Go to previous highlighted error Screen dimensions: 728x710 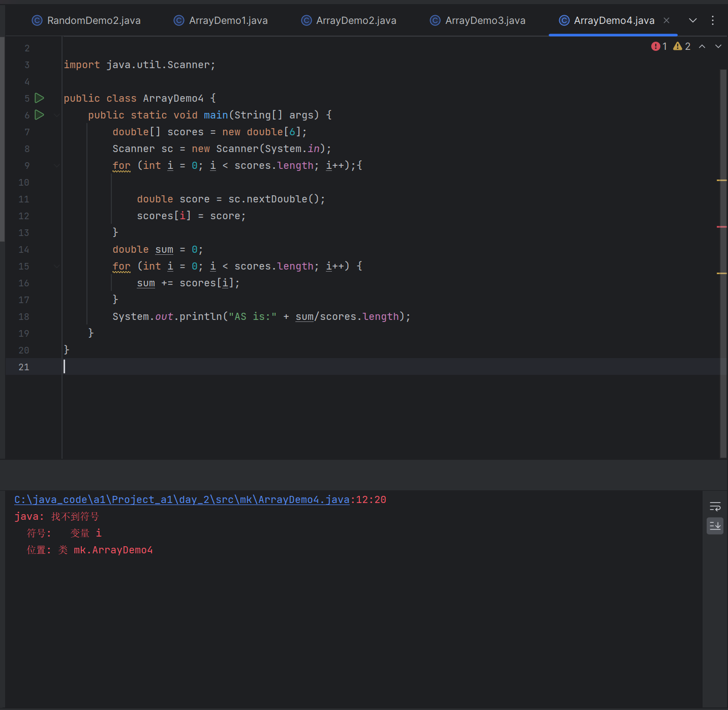(702, 46)
